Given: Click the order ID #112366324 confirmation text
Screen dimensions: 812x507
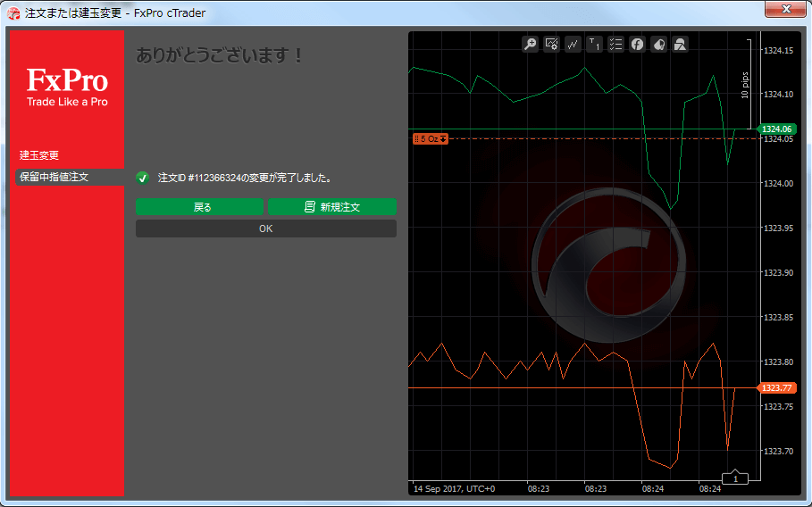Looking at the screenshot, I should (x=245, y=178).
